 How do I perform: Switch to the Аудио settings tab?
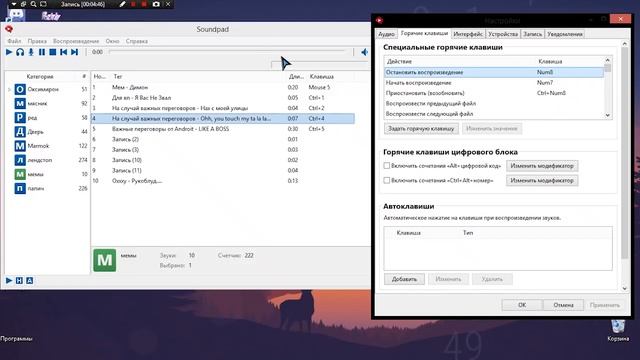point(386,34)
